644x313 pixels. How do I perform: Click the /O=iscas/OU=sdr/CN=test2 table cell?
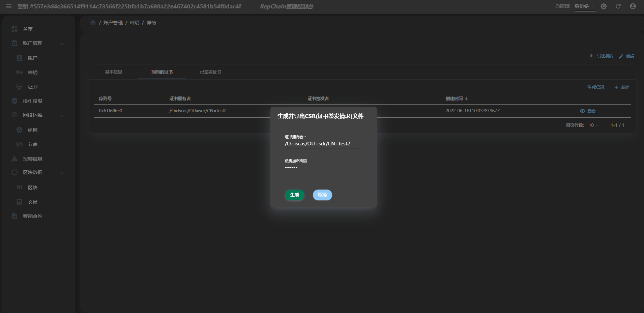(x=198, y=111)
